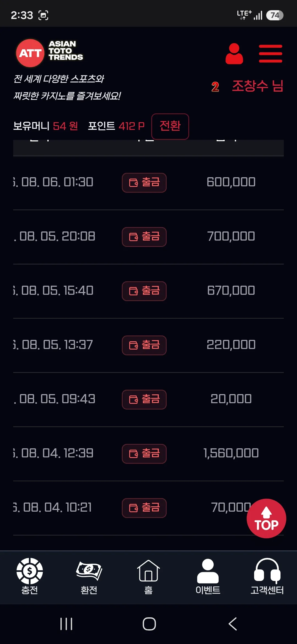Select the 08. 05. 15:40 withdrawal row
297x644 pixels.
148,291
